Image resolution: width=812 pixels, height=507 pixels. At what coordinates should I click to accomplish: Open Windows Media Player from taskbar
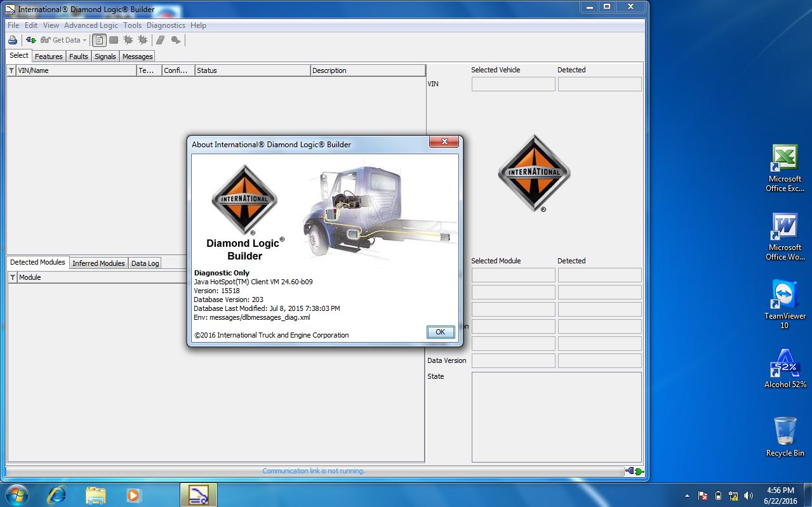(133, 495)
